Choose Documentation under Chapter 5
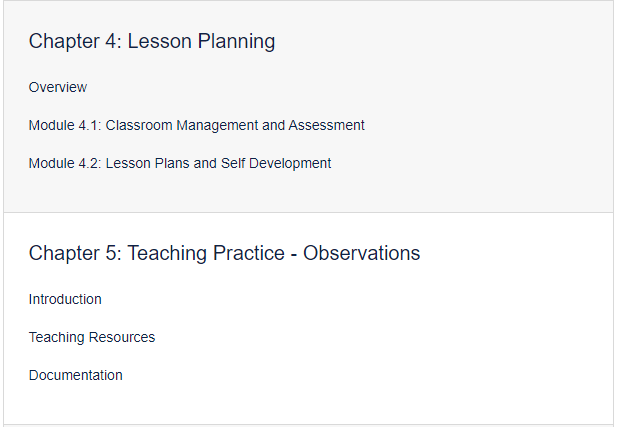 [76, 375]
